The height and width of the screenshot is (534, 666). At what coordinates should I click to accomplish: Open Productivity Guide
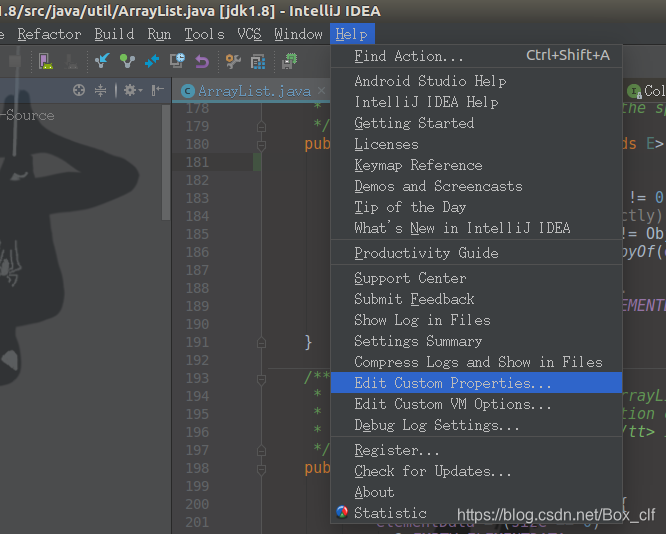click(x=476, y=253)
